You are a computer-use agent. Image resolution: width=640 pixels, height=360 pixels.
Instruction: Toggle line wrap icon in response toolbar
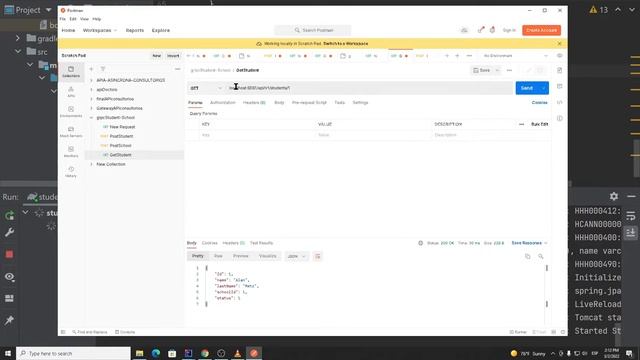click(x=318, y=256)
